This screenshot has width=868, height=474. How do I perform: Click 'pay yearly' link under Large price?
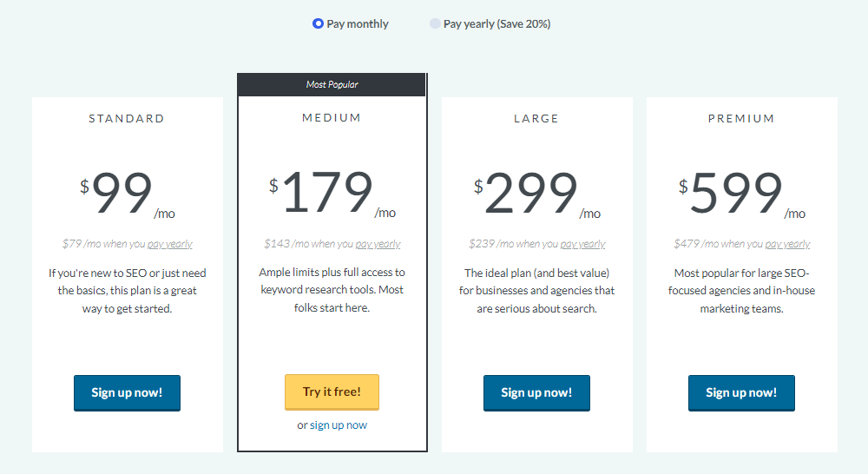[x=583, y=244]
